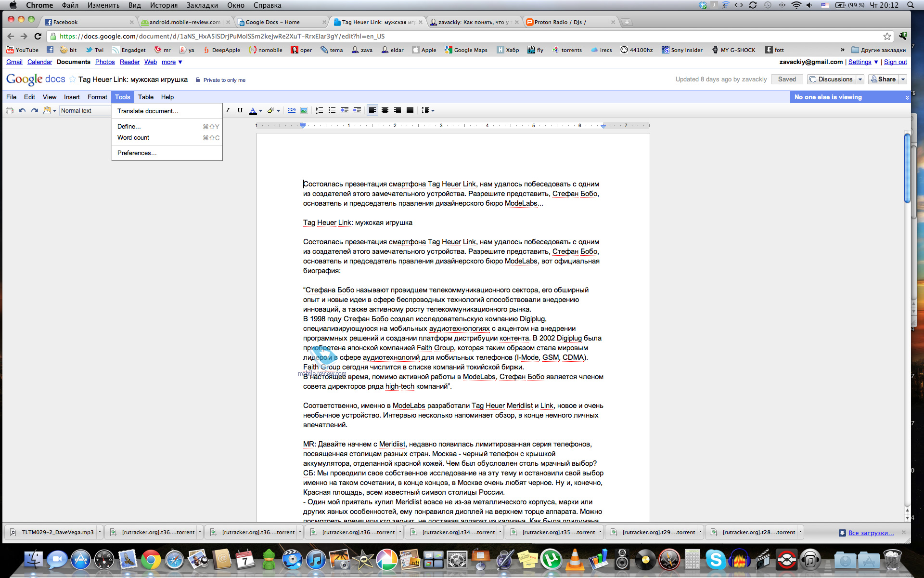Click the Print icon in Docs toolbar

click(10, 110)
